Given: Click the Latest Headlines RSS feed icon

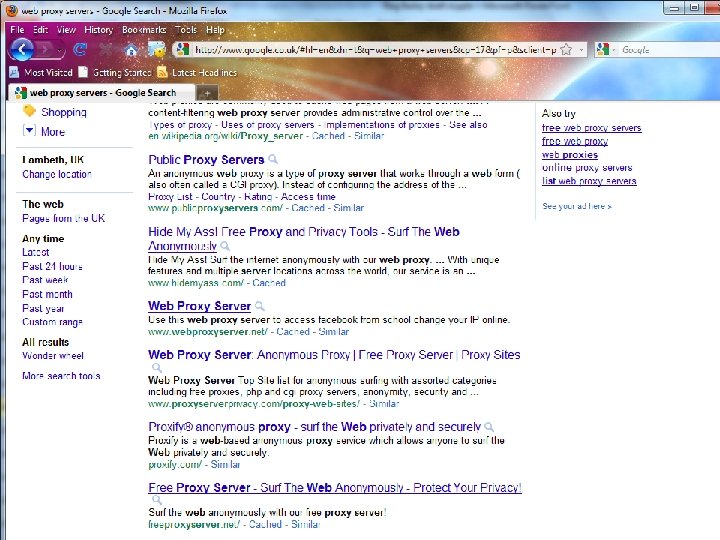Looking at the screenshot, I should point(162,72).
